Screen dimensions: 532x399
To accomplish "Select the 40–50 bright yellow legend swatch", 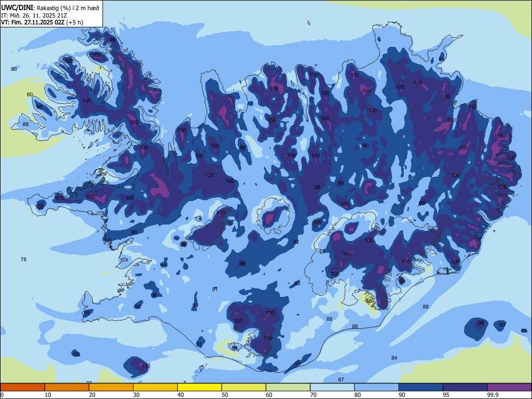I will click(x=199, y=387).
